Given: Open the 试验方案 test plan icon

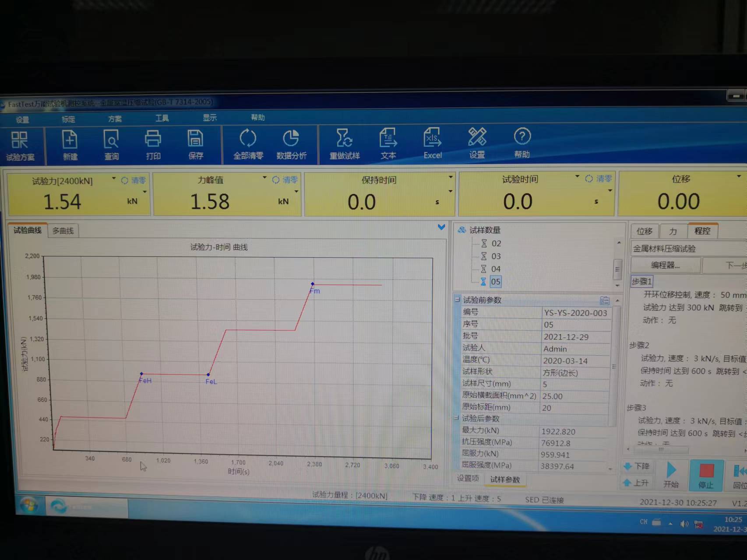Looking at the screenshot, I should click(x=20, y=146).
